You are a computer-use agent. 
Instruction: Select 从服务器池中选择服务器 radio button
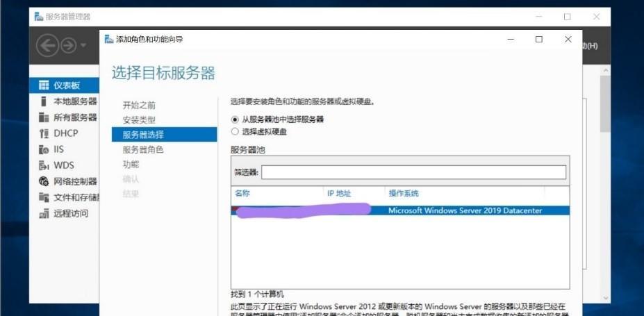pyautogui.click(x=235, y=119)
